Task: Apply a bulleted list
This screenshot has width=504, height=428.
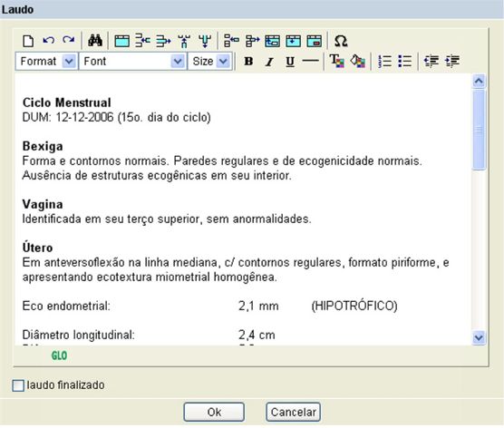Action: [x=405, y=61]
